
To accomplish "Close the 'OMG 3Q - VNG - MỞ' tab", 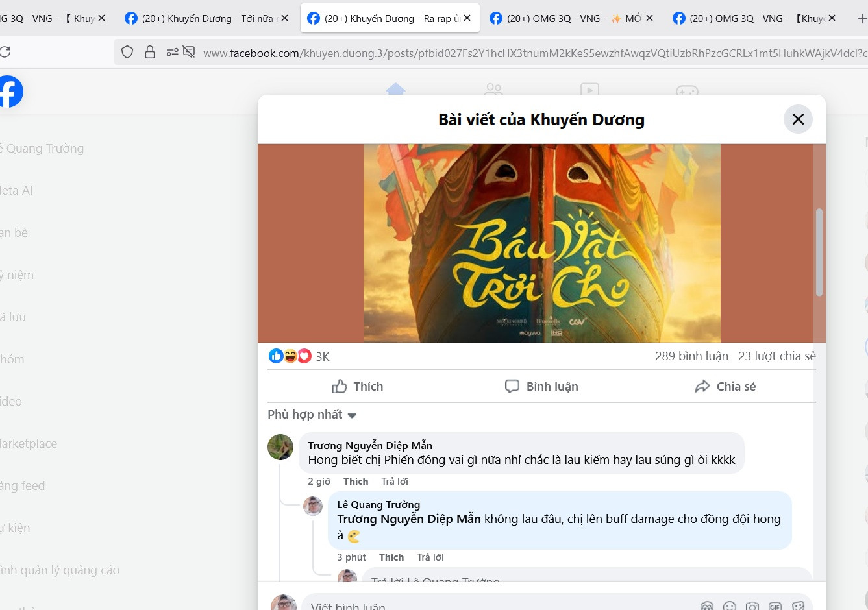I will [649, 18].
